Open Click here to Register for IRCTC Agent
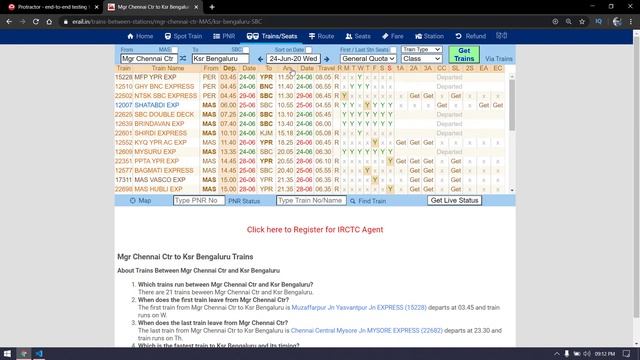 pos(315,230)
